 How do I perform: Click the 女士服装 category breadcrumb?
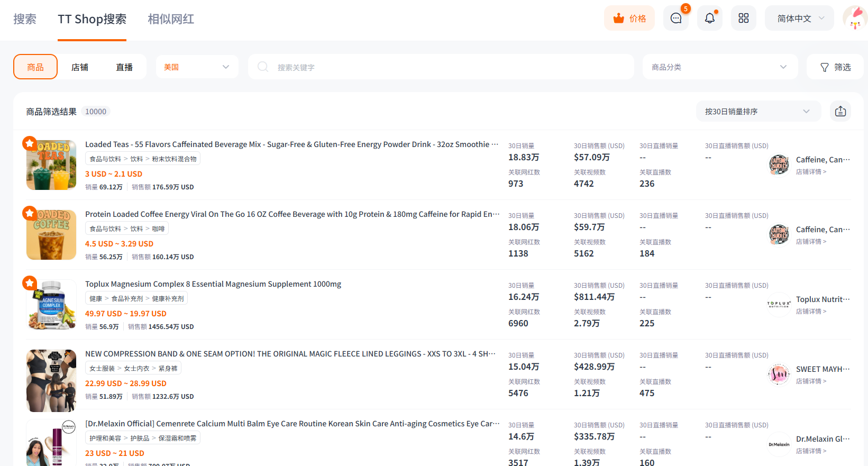pos(102,368)
